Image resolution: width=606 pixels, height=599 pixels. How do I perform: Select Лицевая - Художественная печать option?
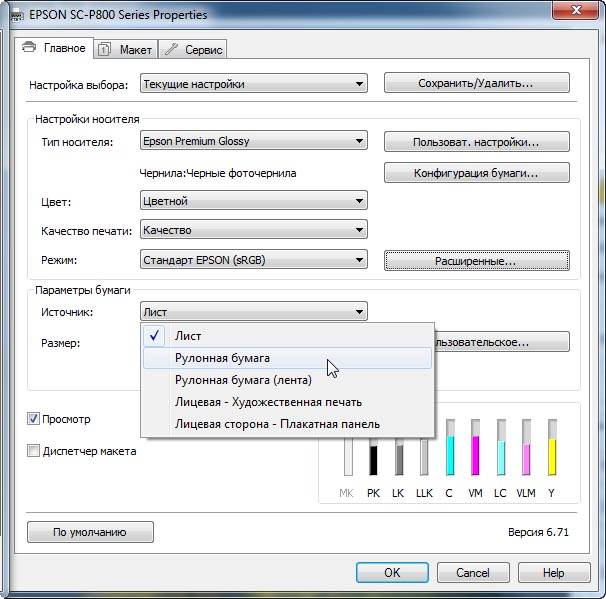click(287, 402)
